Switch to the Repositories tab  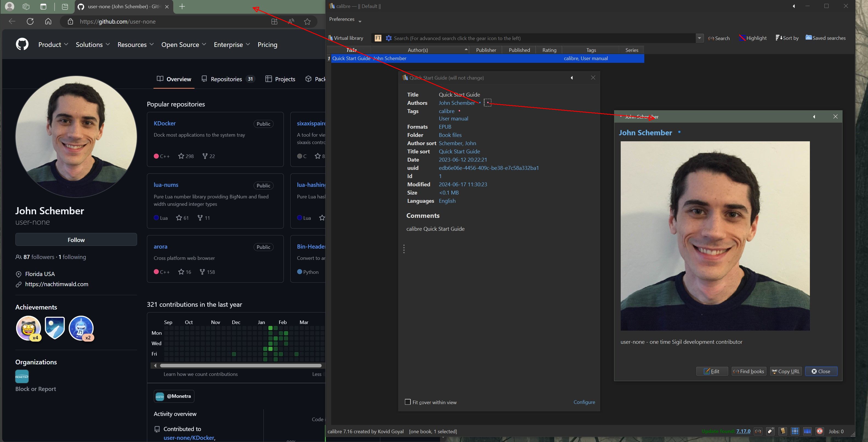[x=227, y=79]
